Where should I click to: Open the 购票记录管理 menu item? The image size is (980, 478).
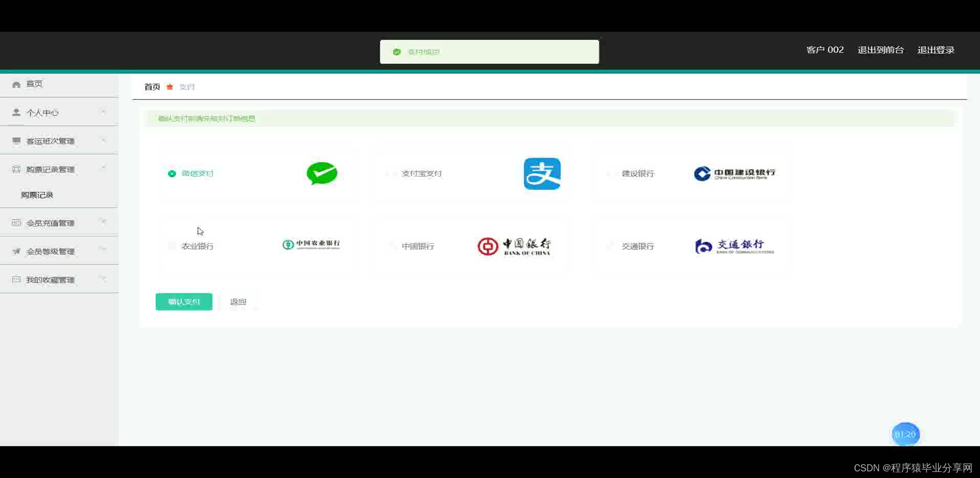point(59,169)
